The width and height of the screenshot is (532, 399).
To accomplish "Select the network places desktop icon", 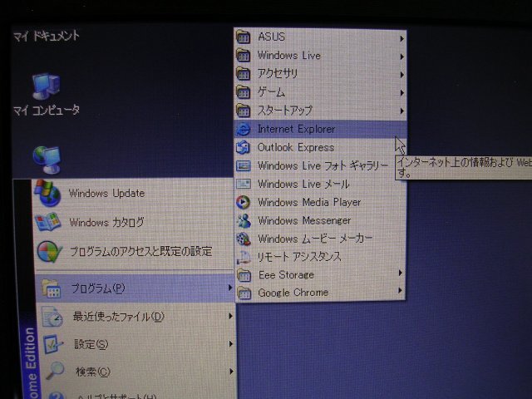I will pyautogui.click(x=47, y=160).
